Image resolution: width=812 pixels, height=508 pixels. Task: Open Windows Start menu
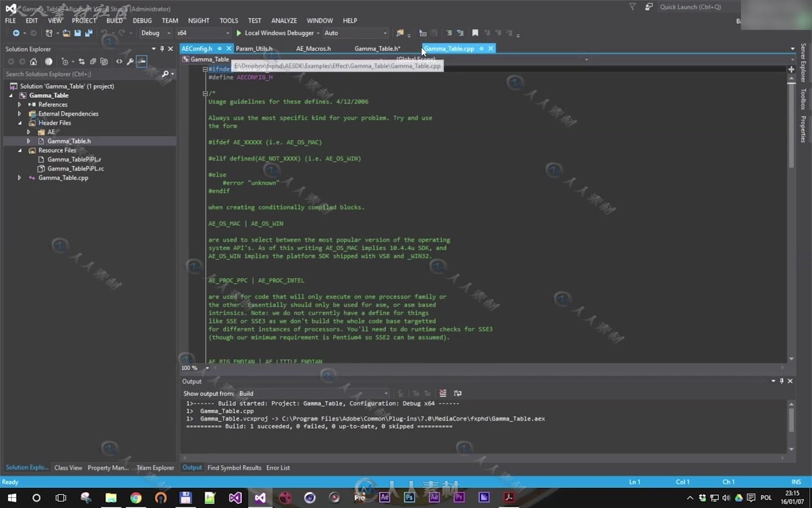tap(12, 498)
